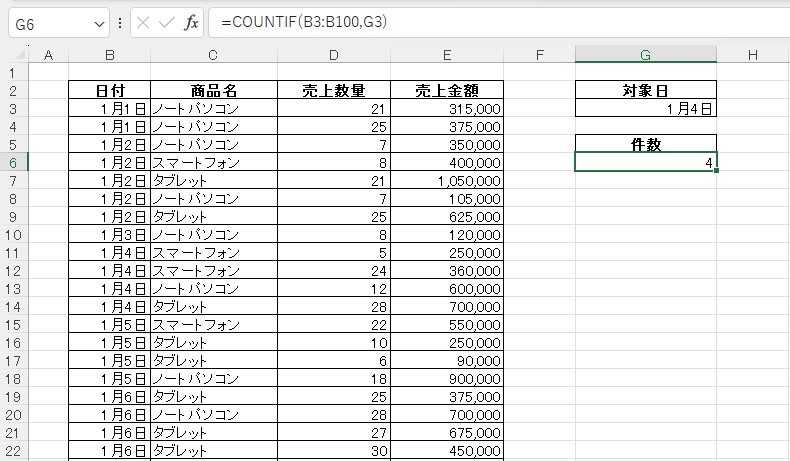Click the amount cell 90,000
This screenshot has width=790, height=461.
click(x=447, y=361)
